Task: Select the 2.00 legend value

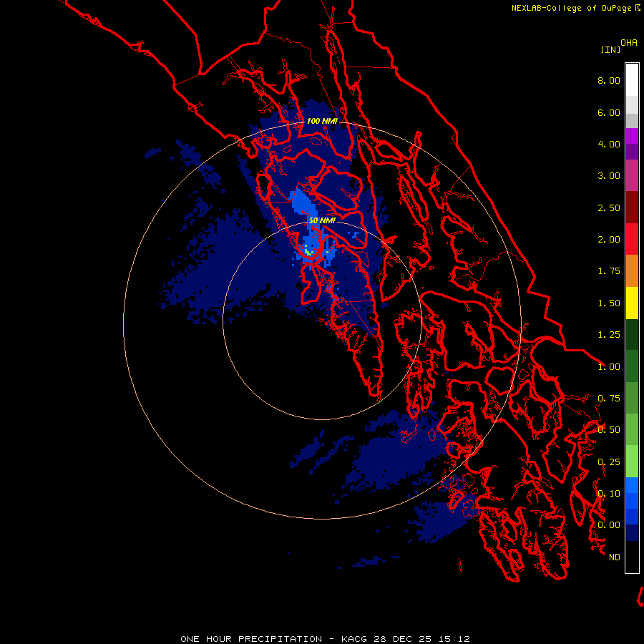Action: [x=609, y=240]
